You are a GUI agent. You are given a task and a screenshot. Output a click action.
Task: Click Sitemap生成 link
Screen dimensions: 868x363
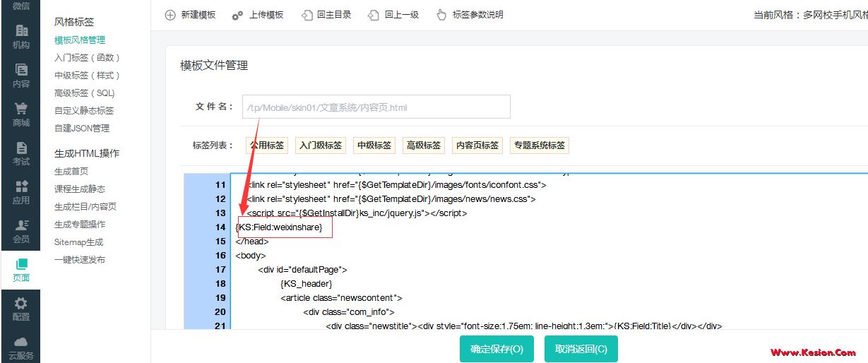(x=79, y=242)
